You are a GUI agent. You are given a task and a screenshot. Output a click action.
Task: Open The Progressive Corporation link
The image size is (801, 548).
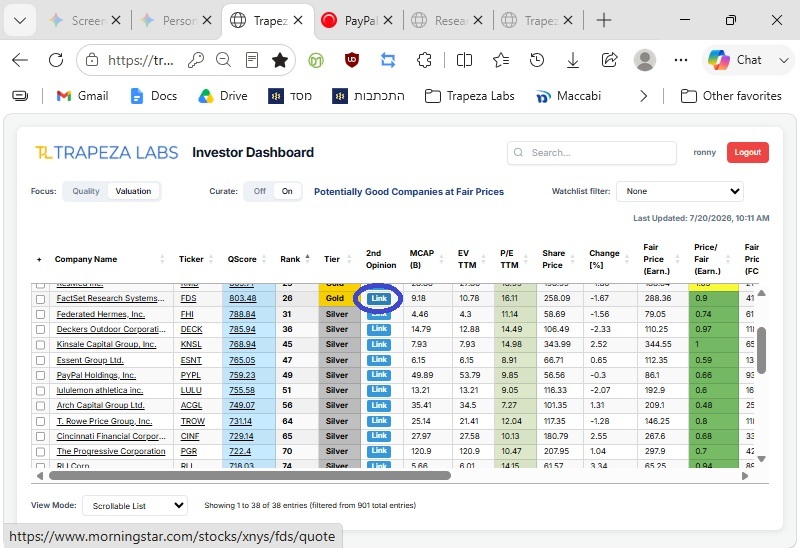coord(111,451)
